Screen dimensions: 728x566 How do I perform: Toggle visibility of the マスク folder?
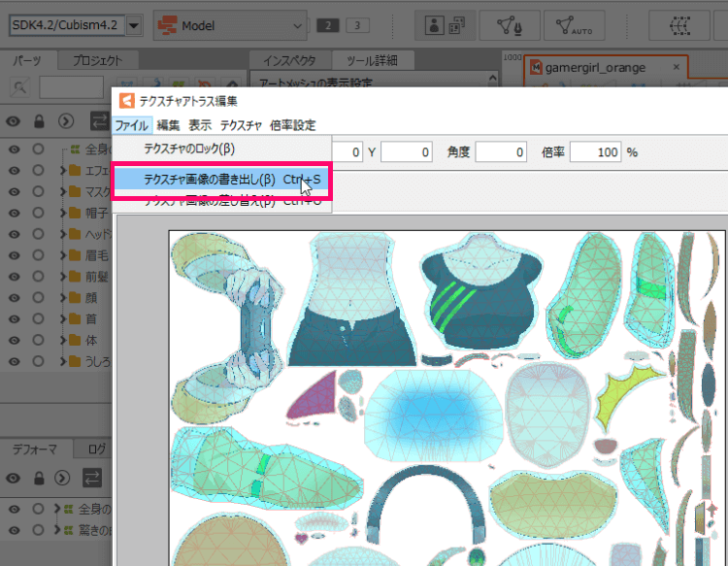tap(14, 192)
